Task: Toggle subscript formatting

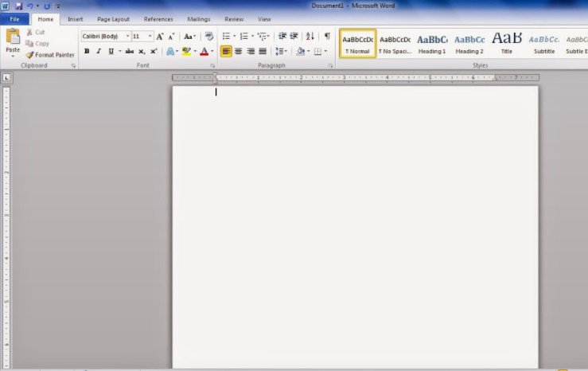Action: (x=142, y=51)
